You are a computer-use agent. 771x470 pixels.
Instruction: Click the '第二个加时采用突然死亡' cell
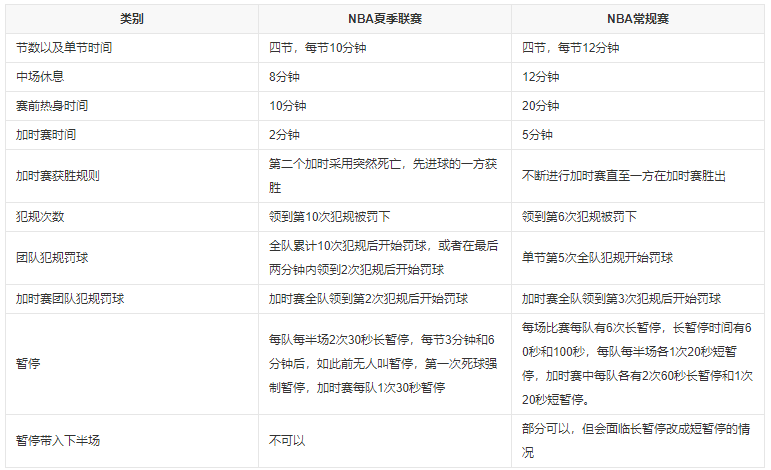tap(383, 176)
